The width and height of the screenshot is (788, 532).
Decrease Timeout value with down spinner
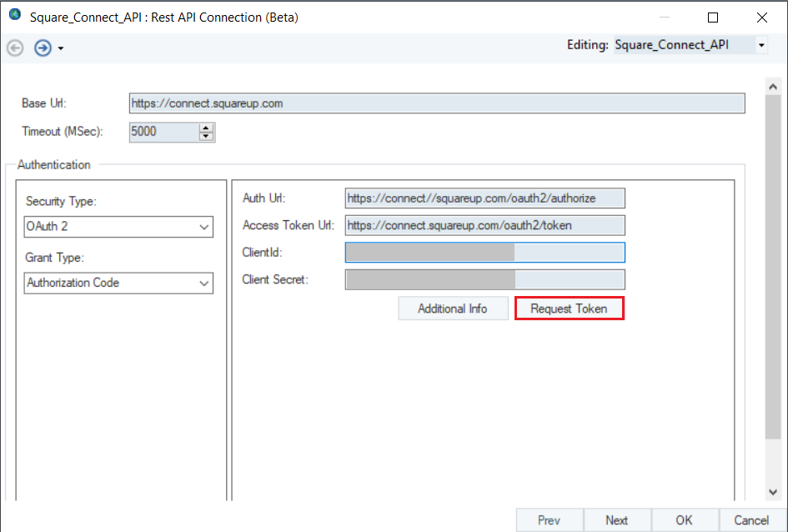[206, 136]
